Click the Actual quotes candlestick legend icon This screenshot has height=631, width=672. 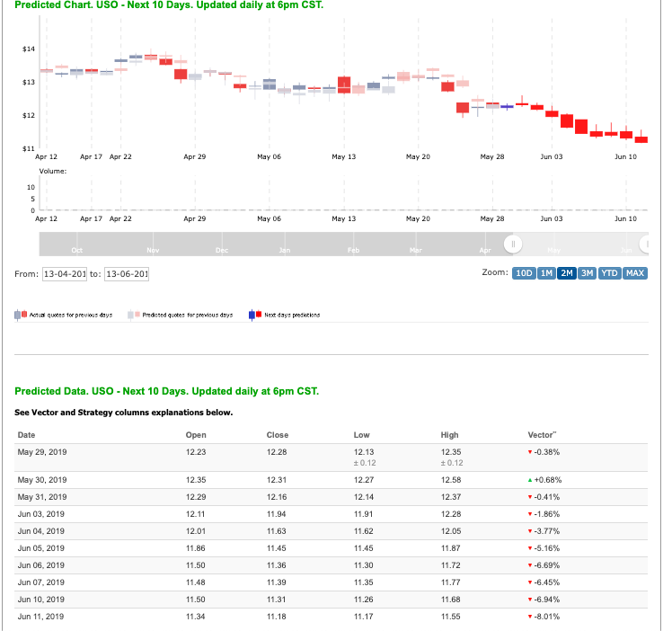21,315
